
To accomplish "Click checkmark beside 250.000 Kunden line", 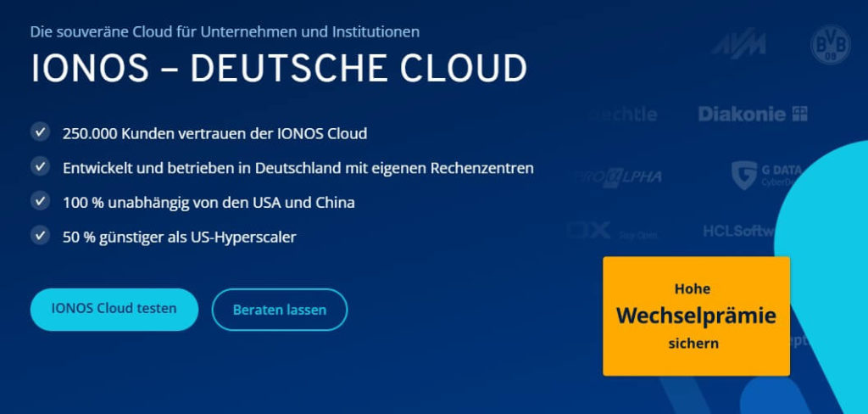I will pos(40,132).
